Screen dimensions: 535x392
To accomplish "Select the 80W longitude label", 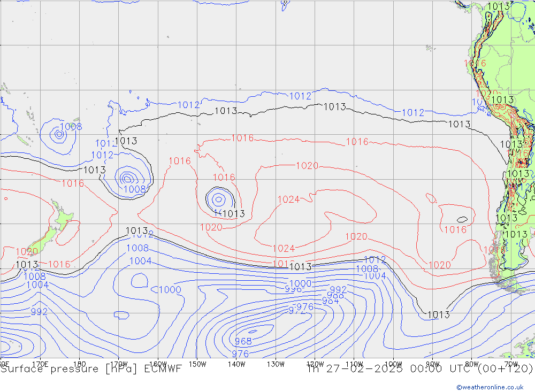I will [x=472, y=364].
